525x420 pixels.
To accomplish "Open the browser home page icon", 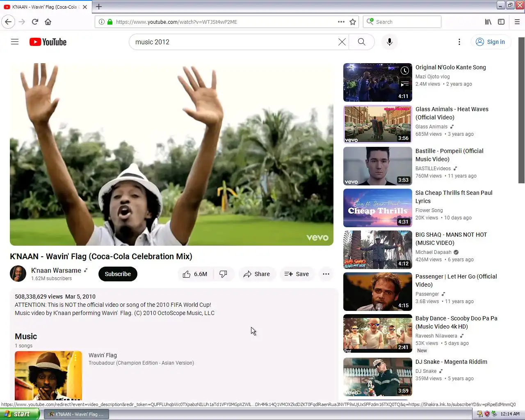I will tap(48, 22).
